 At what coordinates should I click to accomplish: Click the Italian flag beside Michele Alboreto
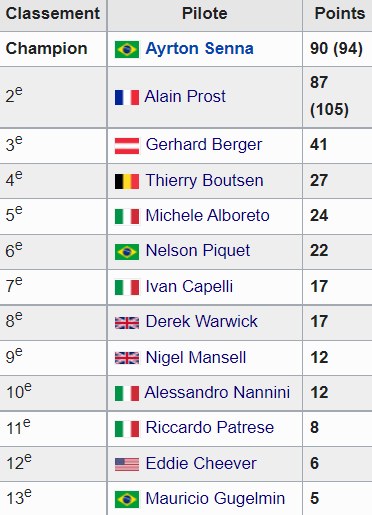tap(127, 216)
